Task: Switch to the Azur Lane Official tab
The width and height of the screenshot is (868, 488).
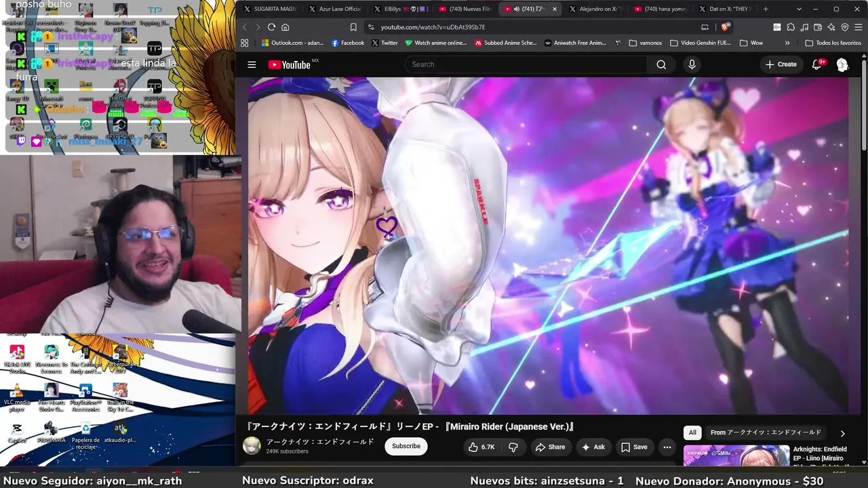Action: (334, 9)
